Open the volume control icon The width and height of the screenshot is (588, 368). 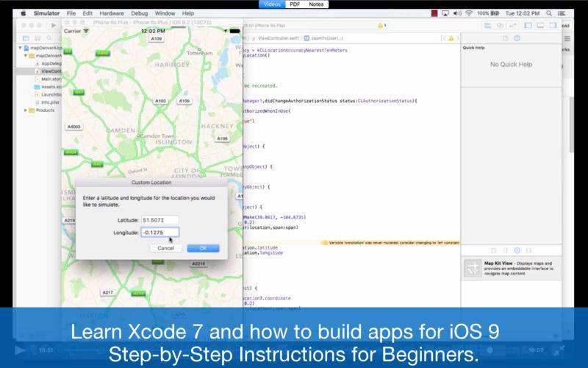(x=457, y=13)
